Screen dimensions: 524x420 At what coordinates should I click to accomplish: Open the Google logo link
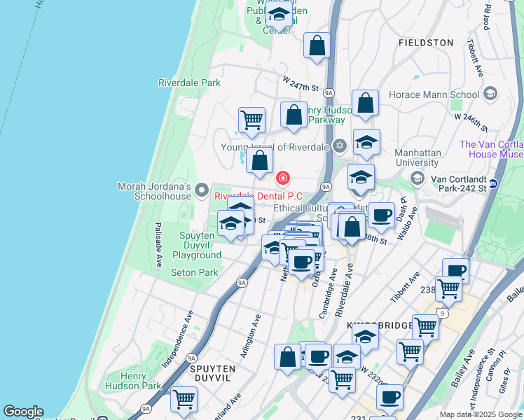tap(23, 412)
